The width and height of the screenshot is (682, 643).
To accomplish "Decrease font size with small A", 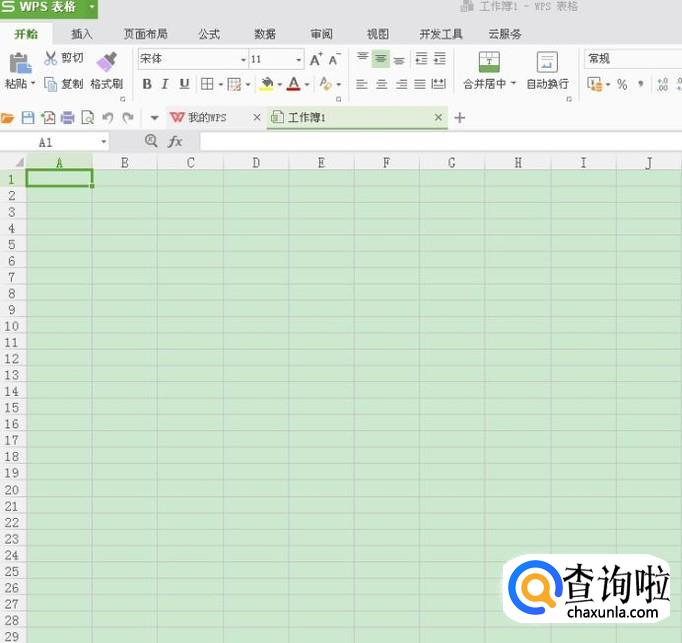I will point(334,59).
